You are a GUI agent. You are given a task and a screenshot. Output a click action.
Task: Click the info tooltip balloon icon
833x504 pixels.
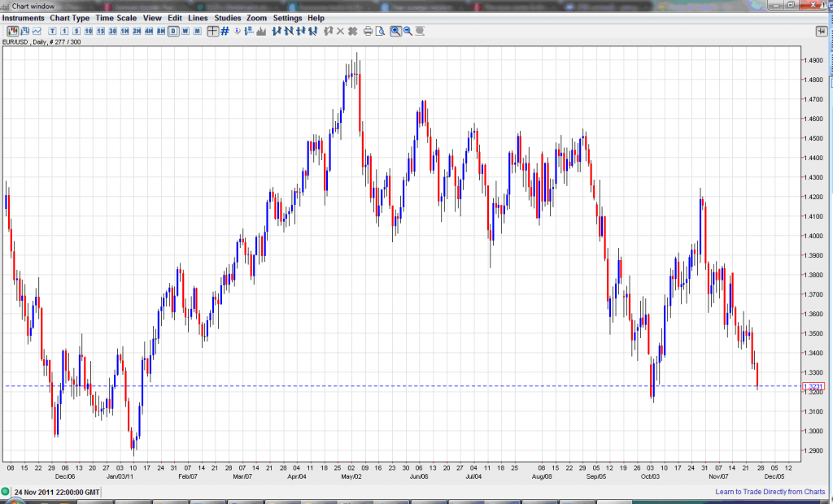pos(237,32)
